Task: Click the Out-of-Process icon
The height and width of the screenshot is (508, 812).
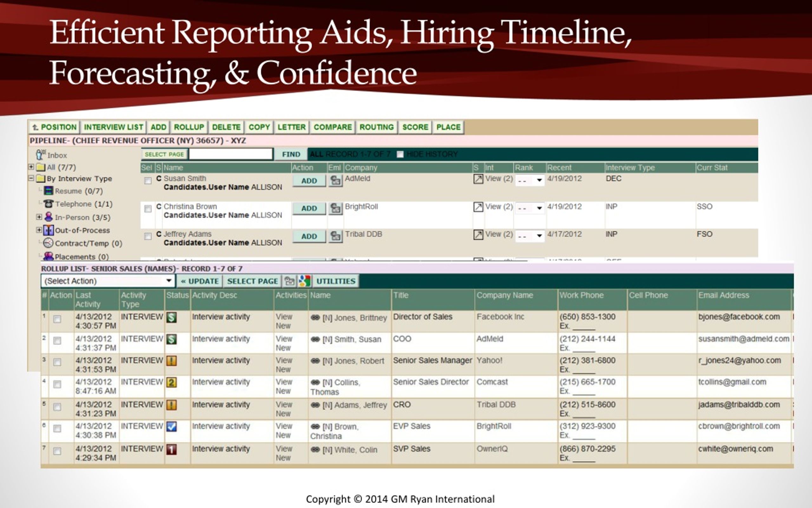Action: (49, 230)
